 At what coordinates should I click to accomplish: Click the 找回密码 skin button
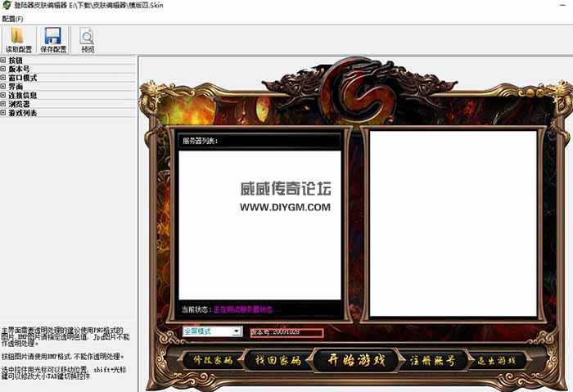pos(278,361)
